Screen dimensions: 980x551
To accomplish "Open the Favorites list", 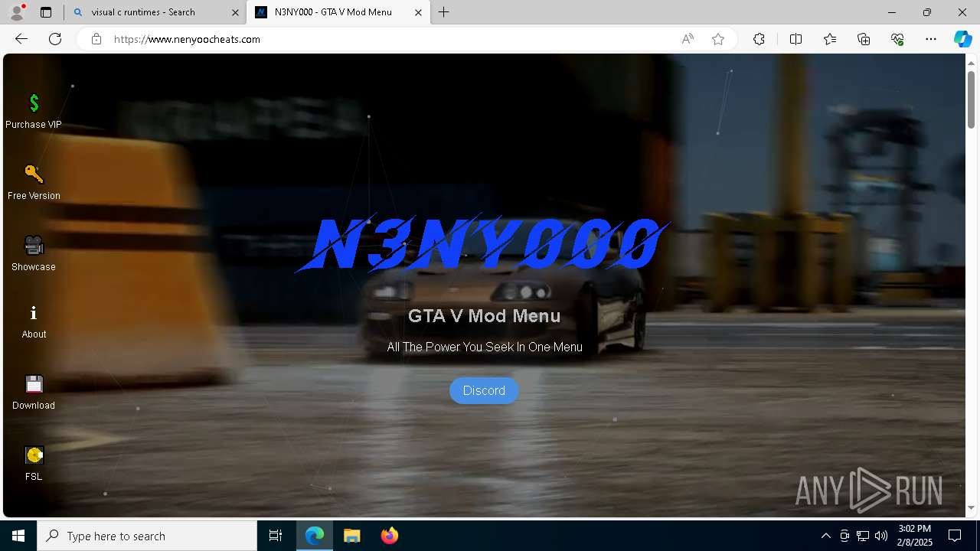I will click(x=830, y=39).
